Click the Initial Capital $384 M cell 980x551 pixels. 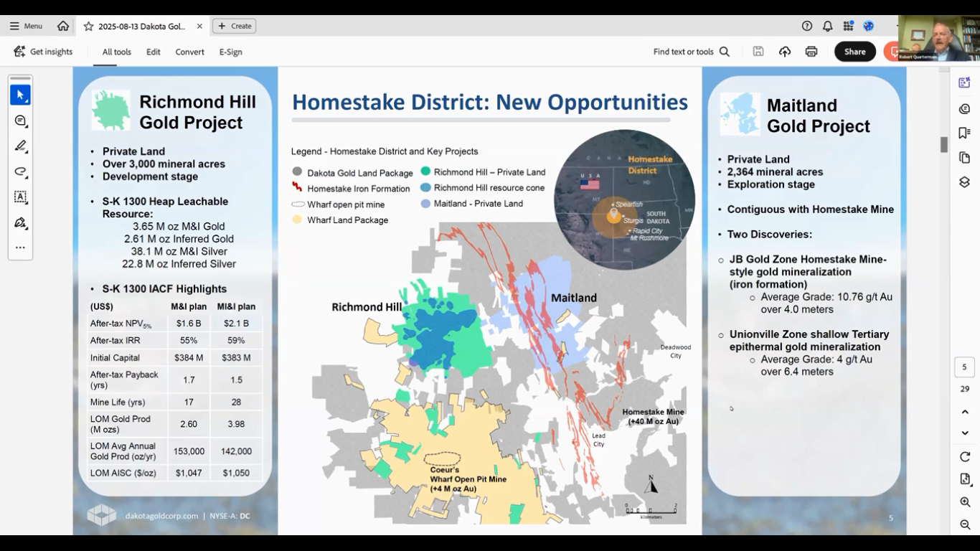point(189,358)
